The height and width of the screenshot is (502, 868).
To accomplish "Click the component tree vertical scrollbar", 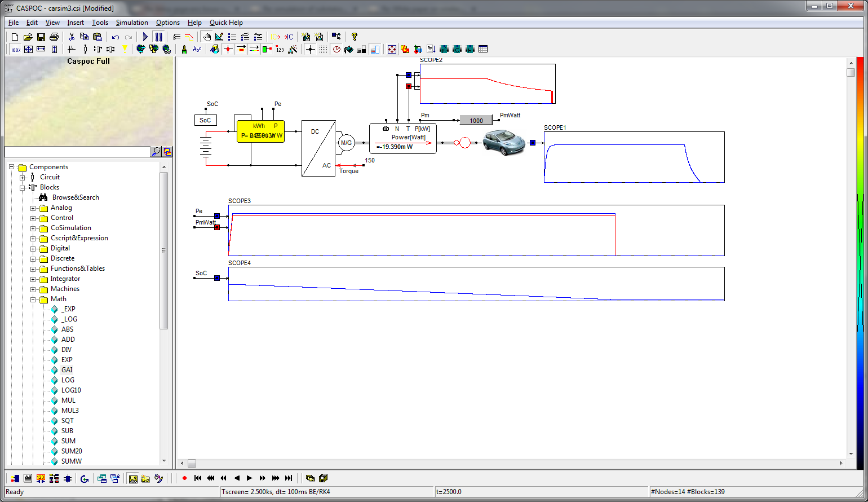I will coord(164,251).
